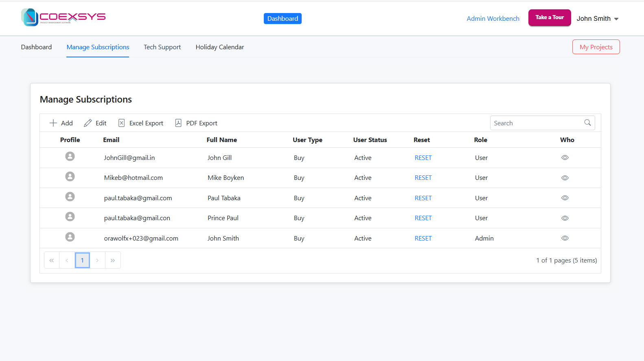Reset password for John Gill
The image size is (644, 361).
tap(423, 158)
